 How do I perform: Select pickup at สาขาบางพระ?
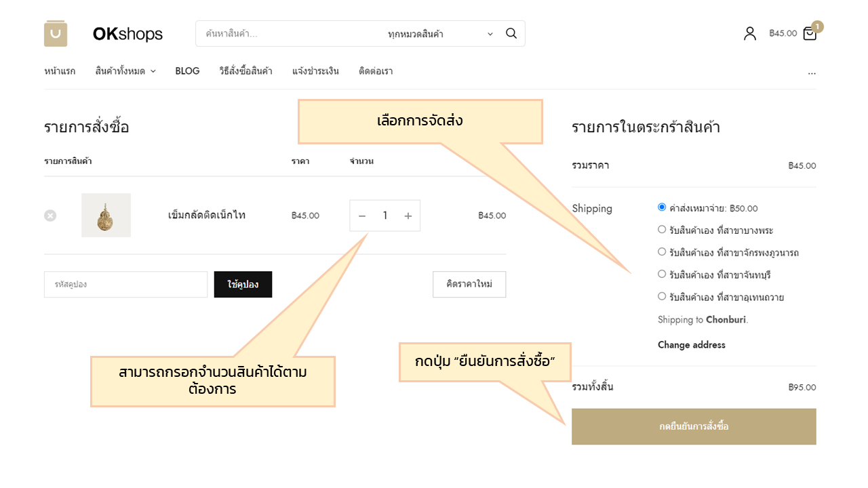[662, 230]
